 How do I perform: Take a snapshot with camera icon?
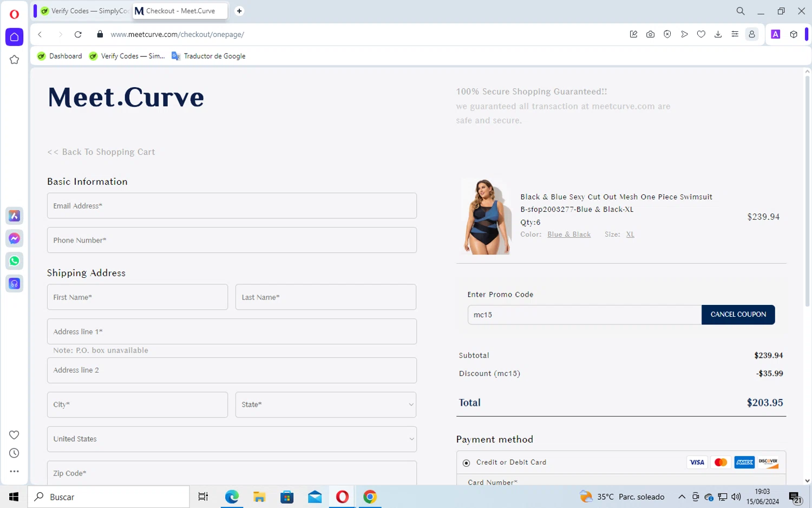click(650, 34)
